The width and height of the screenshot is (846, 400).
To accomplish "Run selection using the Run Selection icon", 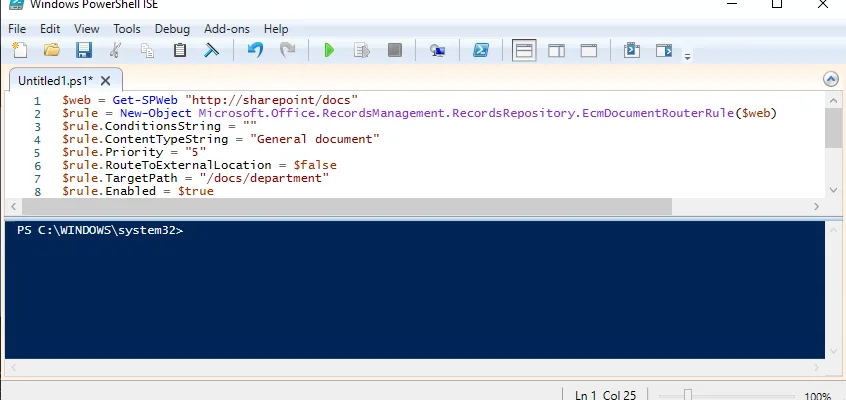I will 361,51.
